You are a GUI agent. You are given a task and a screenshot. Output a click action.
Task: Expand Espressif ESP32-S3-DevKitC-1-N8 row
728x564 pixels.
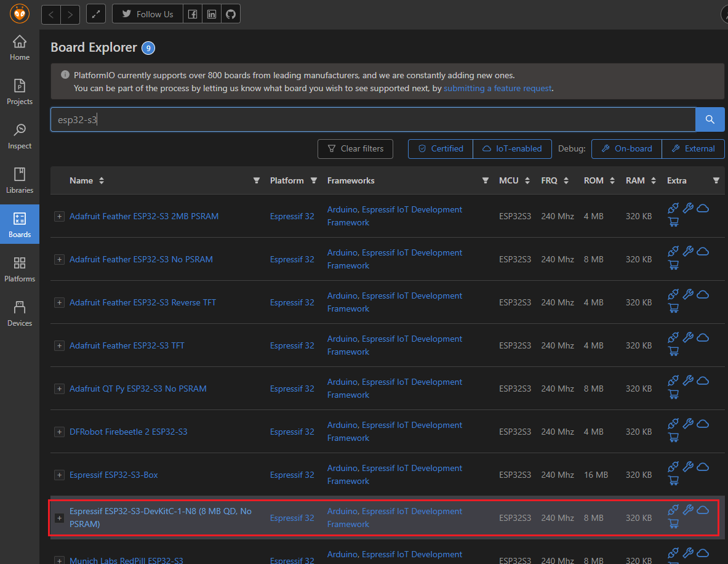tap(59, 518)
